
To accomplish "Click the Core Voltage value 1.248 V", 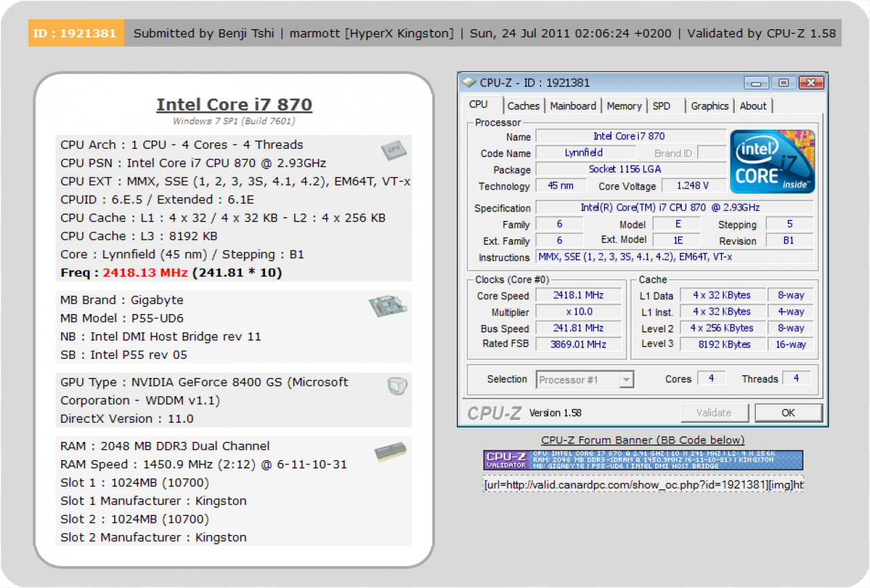I will pos(693,186).
